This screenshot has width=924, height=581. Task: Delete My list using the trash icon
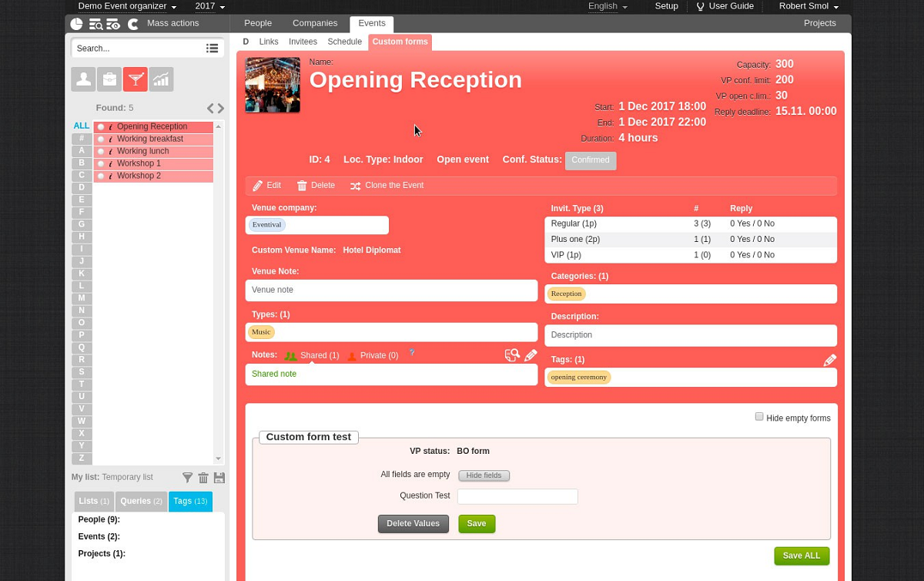[203, 478]
